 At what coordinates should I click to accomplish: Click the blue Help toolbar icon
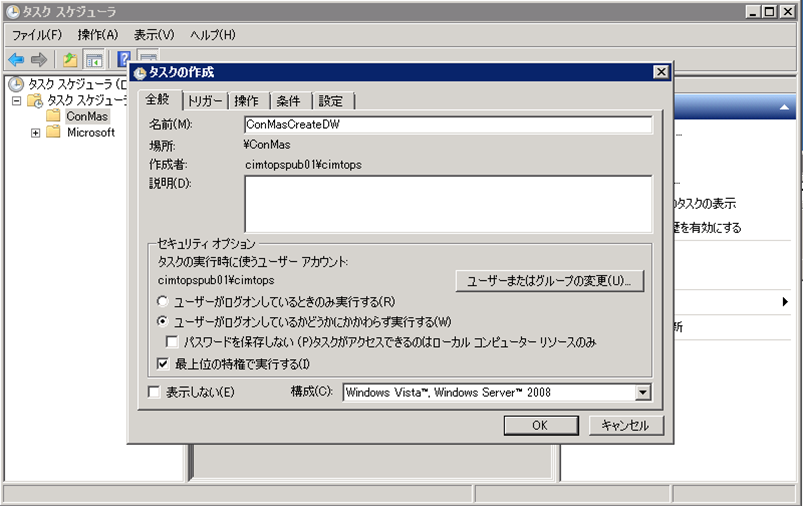(124, 60)
